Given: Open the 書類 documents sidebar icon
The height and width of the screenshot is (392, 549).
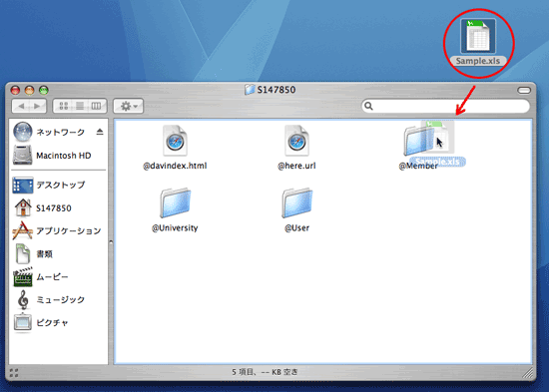Looking at the screenshot, I should coord(23,253).
